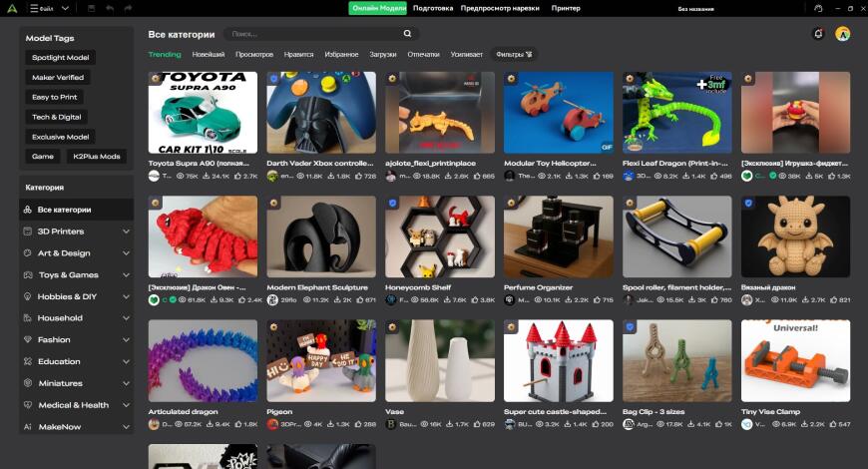This screenshot has height=469, width=868.
Task: Sort models by Просмотров
Action: pos(254,54)
